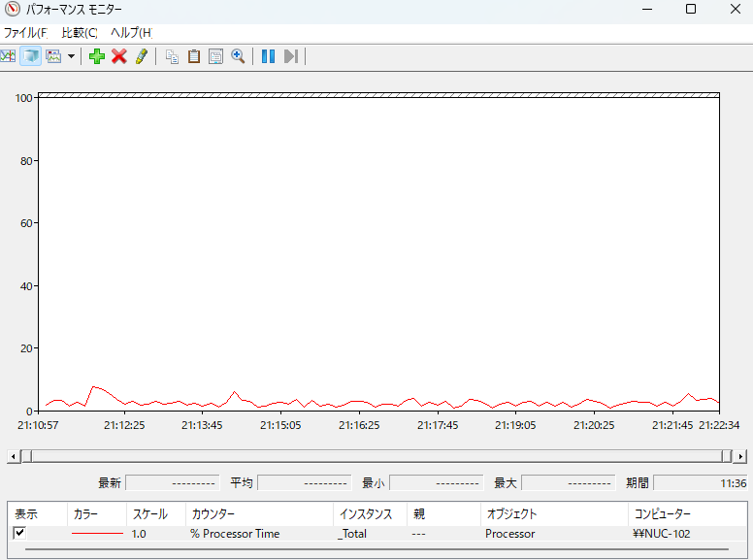Click the time range slider track

[376, 456]
